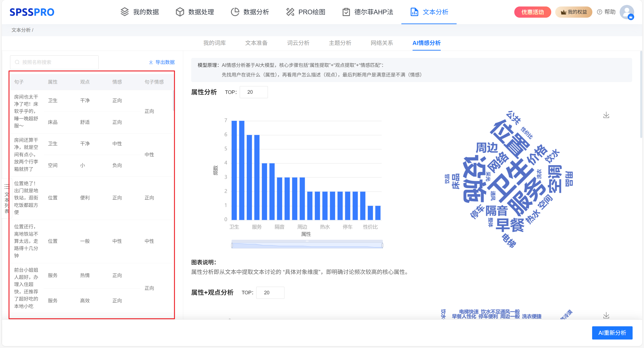Click the PRO绘图 ruler-pencil icon
644x348 pixels.
pos(290,12)
